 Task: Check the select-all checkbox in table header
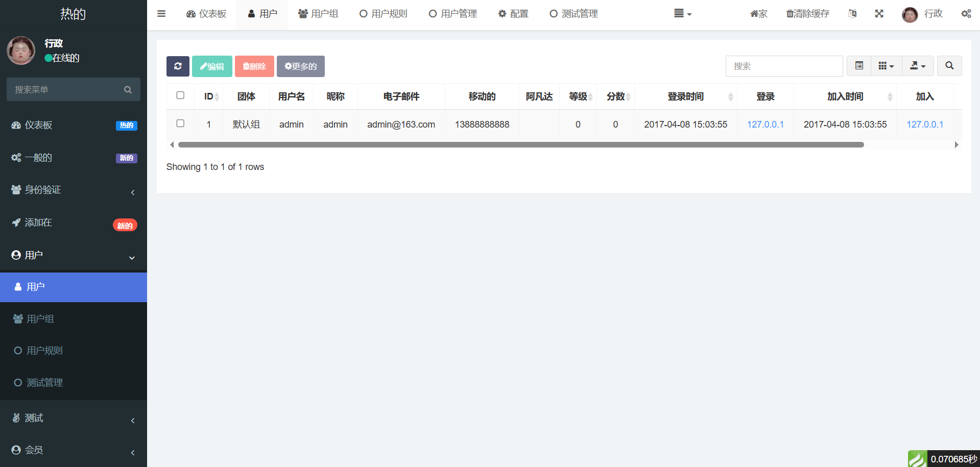point(180,95)
